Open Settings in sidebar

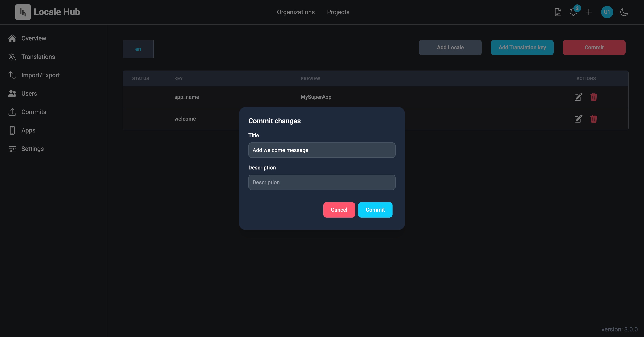coord(26,149)
